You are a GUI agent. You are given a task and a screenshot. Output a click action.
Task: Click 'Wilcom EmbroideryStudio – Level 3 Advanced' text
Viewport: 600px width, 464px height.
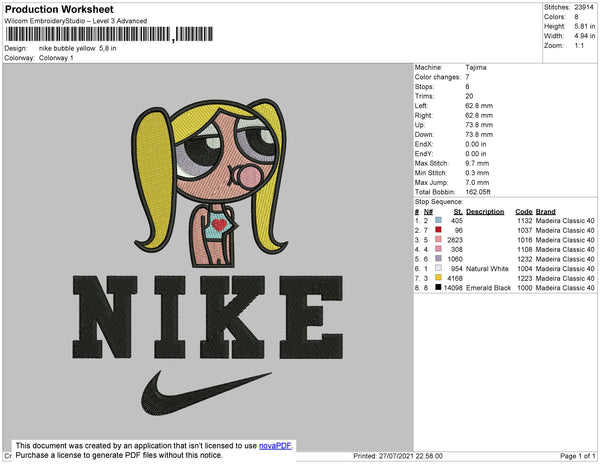tap(76, 21)
